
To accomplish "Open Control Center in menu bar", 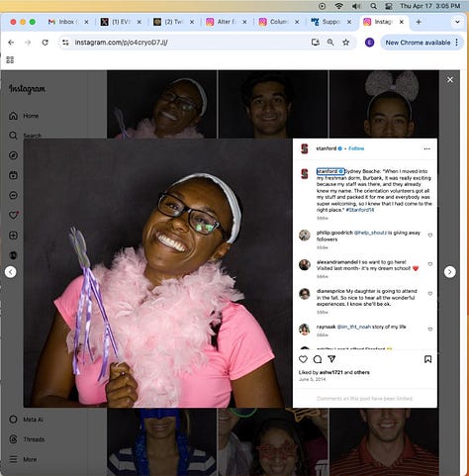I will pyautogui.click(x=389, y=6).
